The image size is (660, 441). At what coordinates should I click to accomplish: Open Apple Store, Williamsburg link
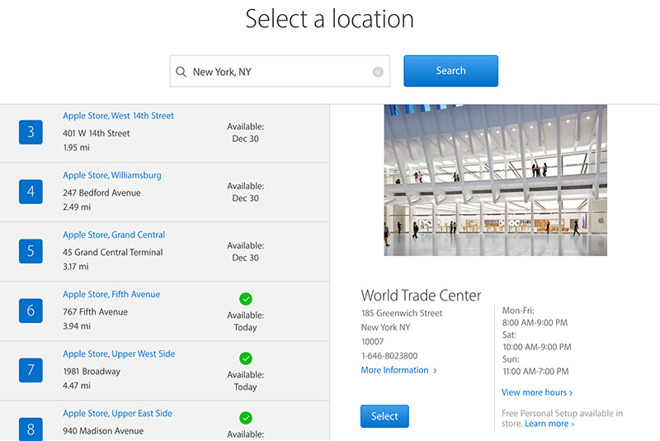(x=112, y=175)
